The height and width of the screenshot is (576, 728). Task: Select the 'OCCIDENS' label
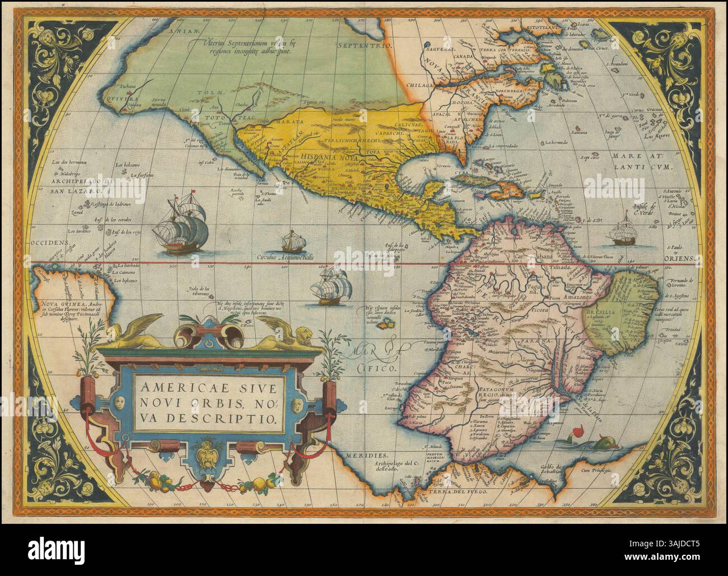coord(52,244)
